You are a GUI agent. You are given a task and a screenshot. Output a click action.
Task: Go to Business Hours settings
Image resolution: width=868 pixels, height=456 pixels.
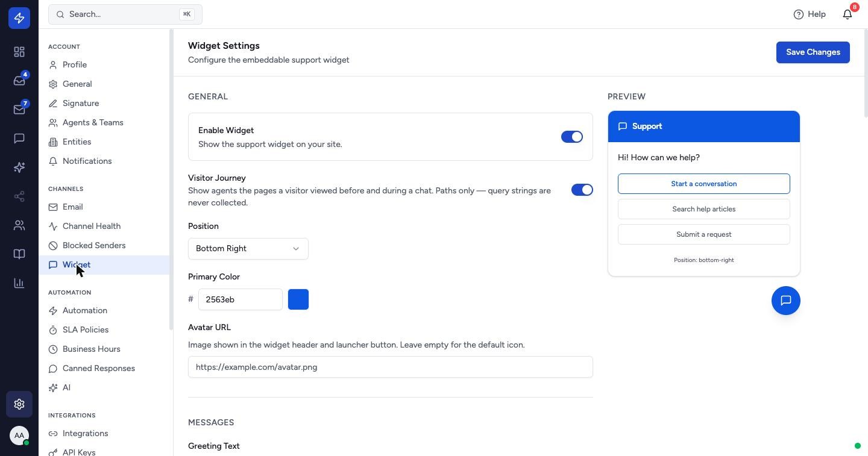[x=104, y=349]
